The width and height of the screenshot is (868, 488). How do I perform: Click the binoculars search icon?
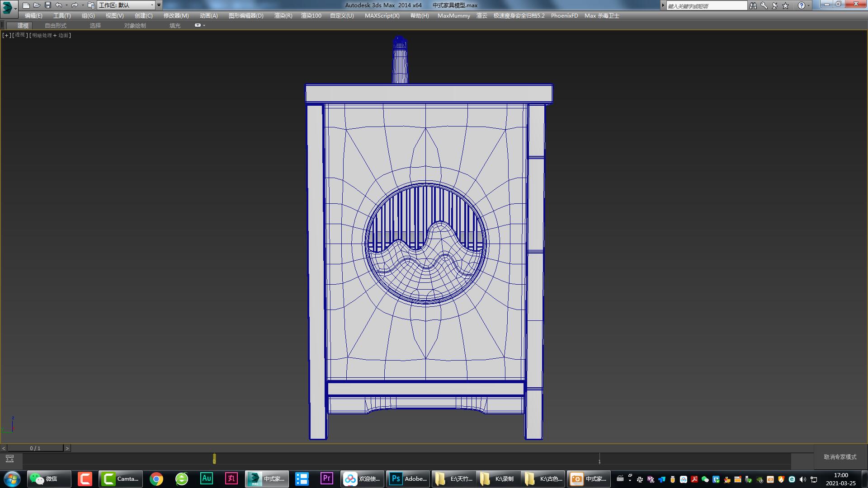coord(753,5)
